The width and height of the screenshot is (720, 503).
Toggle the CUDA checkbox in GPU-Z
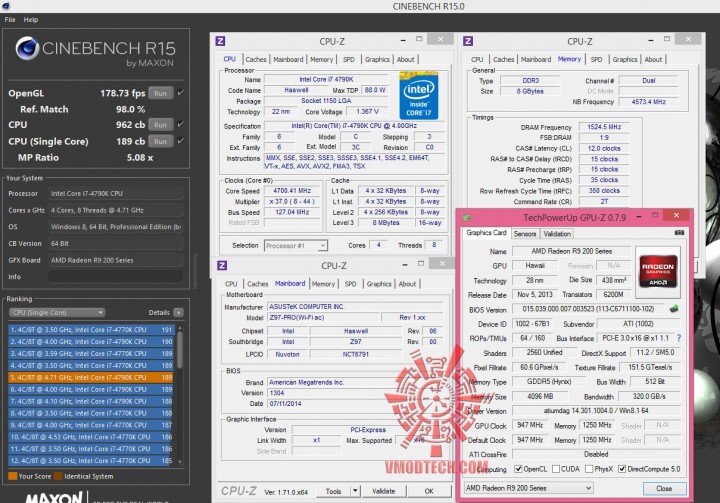[x=556, y=469]
